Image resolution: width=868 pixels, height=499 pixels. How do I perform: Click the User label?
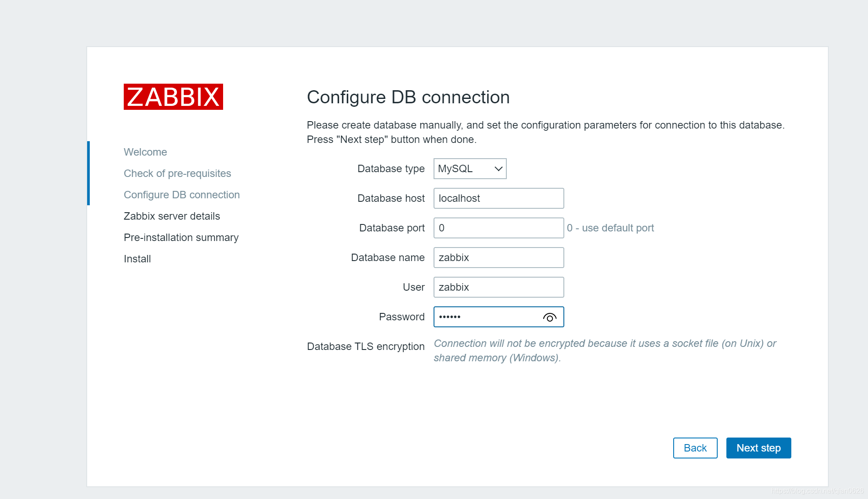[414, 287]
